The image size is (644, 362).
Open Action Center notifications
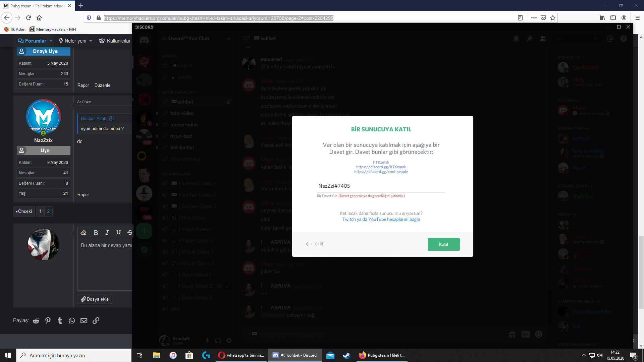[x=634, y=355]
